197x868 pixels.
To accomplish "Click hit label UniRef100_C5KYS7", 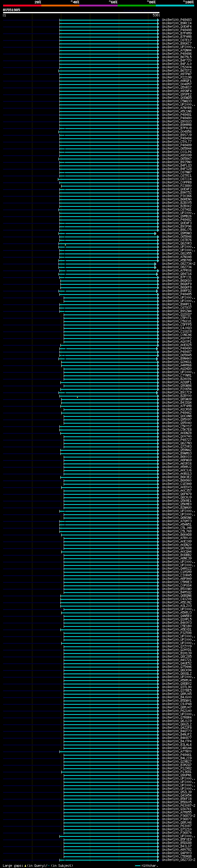I will pos(177,426).
